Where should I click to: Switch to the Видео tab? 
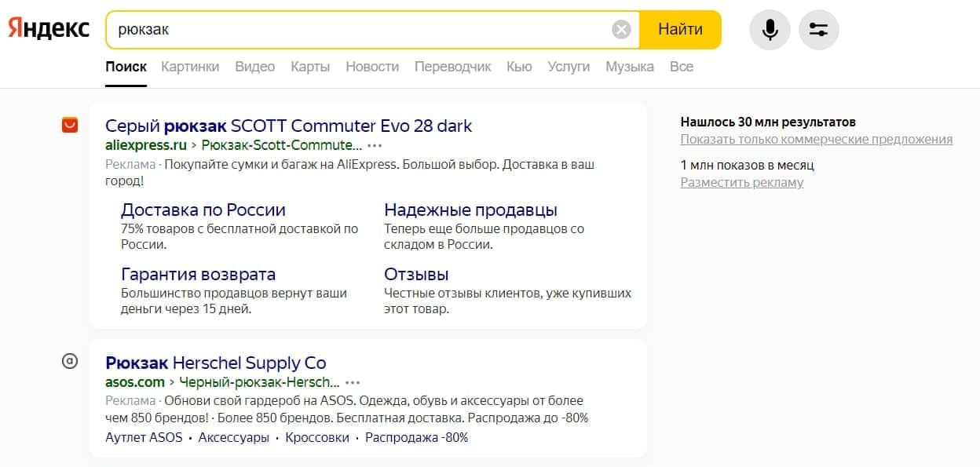click(255, 67)
